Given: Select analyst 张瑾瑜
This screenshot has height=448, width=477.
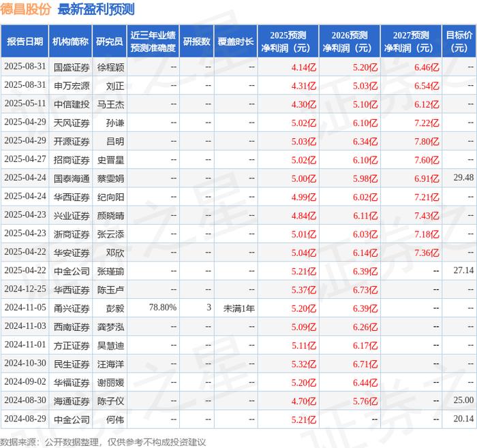Looking at the screenshot, I should [110, 272].
